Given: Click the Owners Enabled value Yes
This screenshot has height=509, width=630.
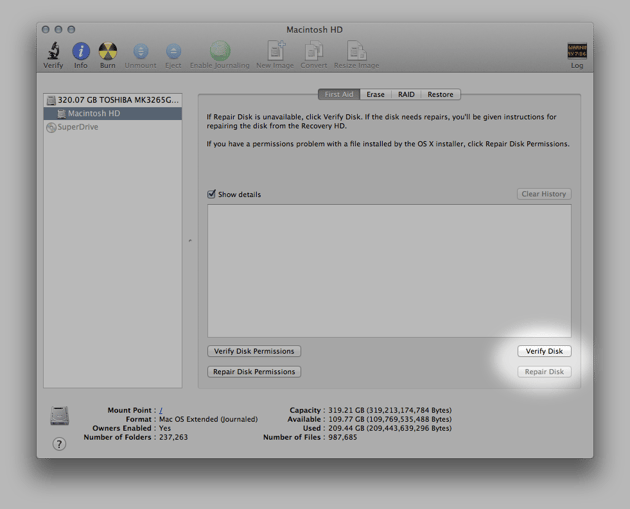Looking at the screenshot, I should click(x=165, y=428).
